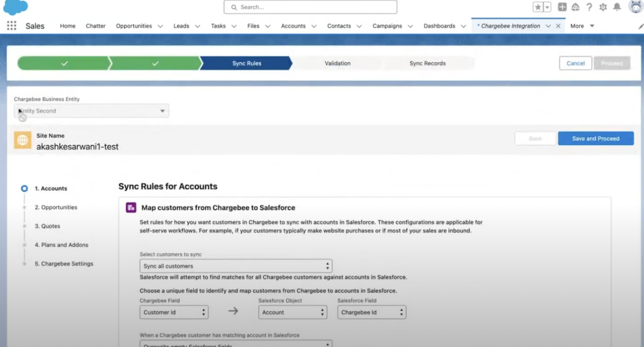Go to 2. Opportunities sync rules
The image size is (644, 347).
coord(56,207)
